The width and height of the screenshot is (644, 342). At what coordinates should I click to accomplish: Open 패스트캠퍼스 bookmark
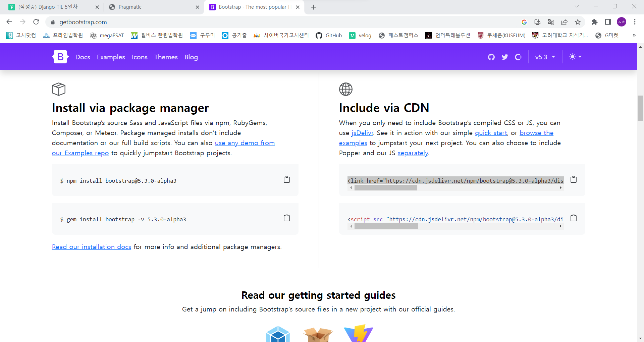pos(398,35)
